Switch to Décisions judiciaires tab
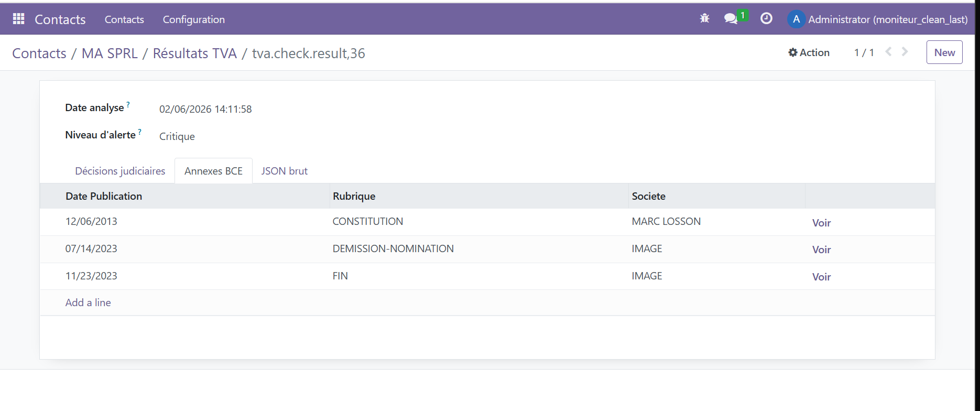The height and width of the screenshot is (411, 980). (120, 171)
